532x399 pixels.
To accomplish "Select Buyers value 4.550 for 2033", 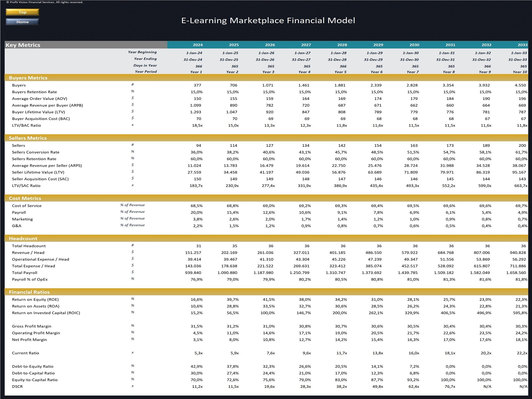I will pyautogui.click(x=520, y=85).
